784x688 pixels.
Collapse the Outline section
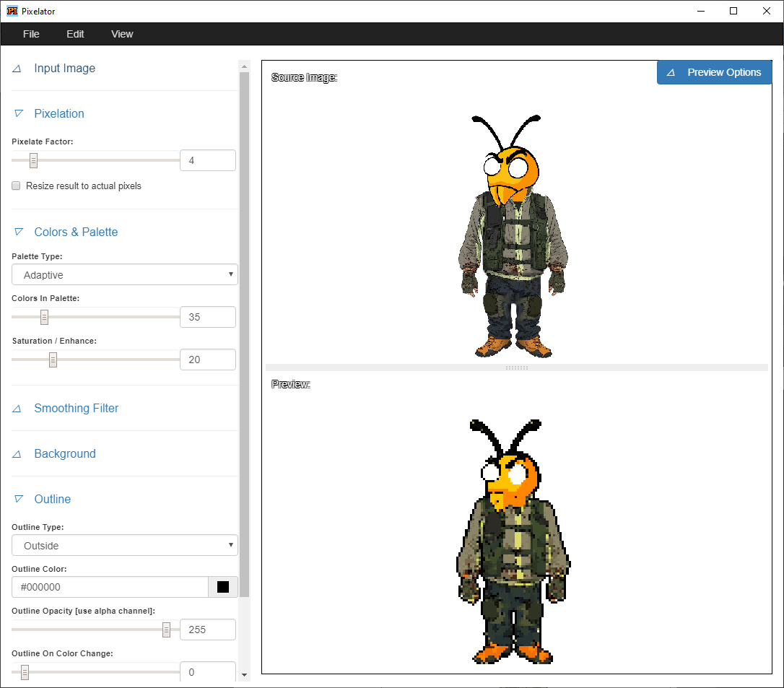53,499
